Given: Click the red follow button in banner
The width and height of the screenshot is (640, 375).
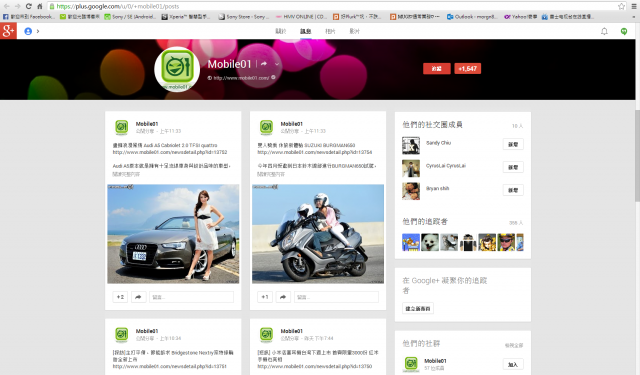Looking at the screenshot, I should 437,69.
